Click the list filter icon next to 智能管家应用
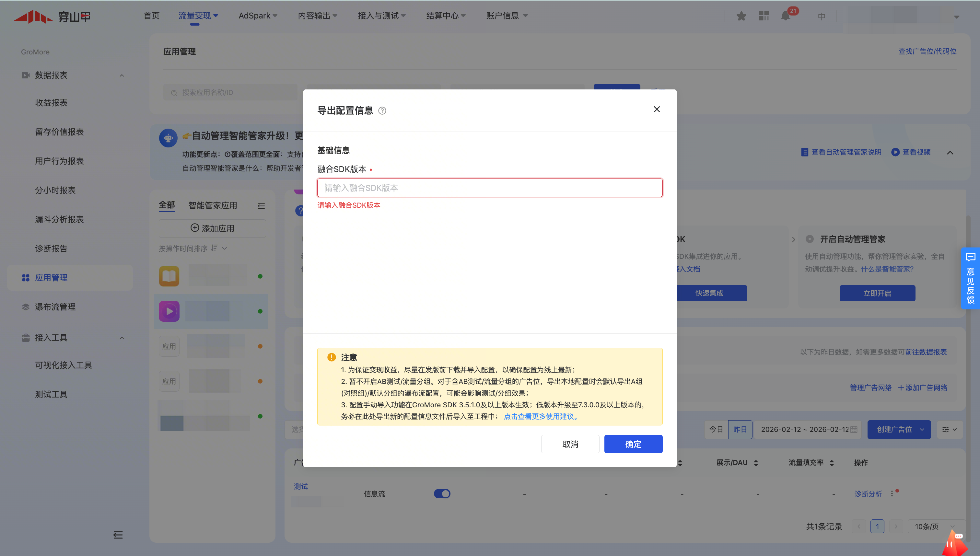Screen dimensions: 980x556 tap(261, 206)
